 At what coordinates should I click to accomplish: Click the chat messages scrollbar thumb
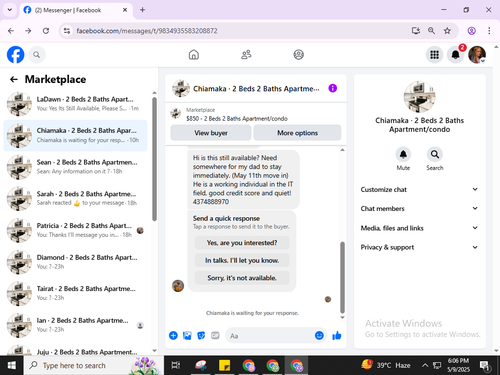pos(342,277)
